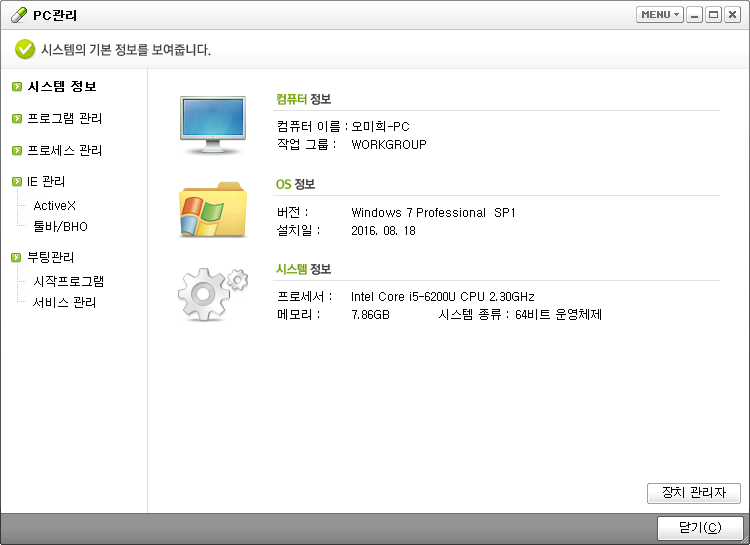Click the WORKGROUP value
The height and width of the screenshot is (545, 750).
(389, 145)
